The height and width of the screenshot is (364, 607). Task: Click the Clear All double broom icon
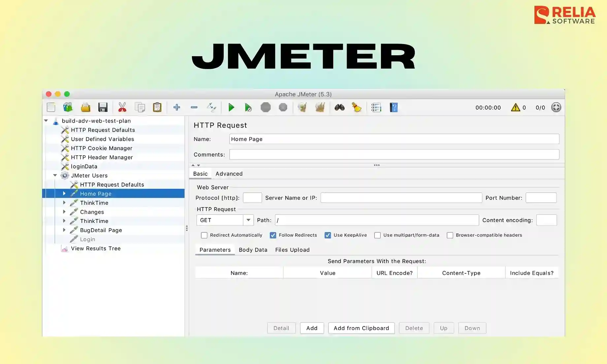coord(320,107)
